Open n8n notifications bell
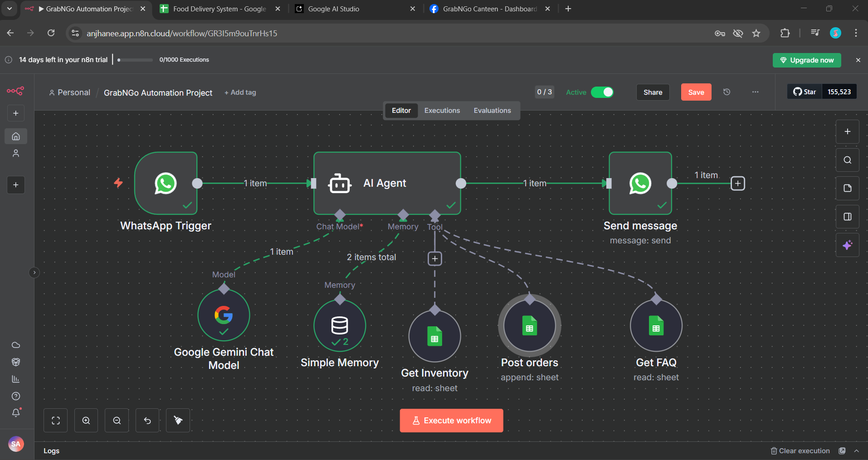This screenshot has height=460, width=868. 15,413
